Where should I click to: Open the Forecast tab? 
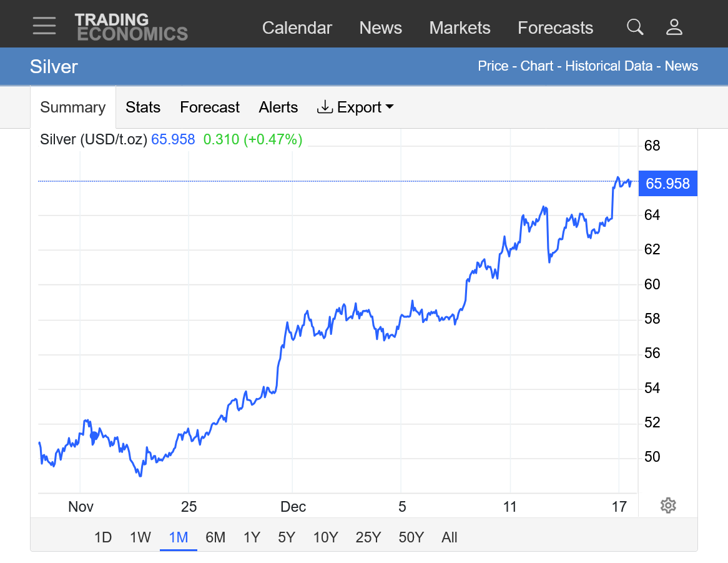[210, 107]
